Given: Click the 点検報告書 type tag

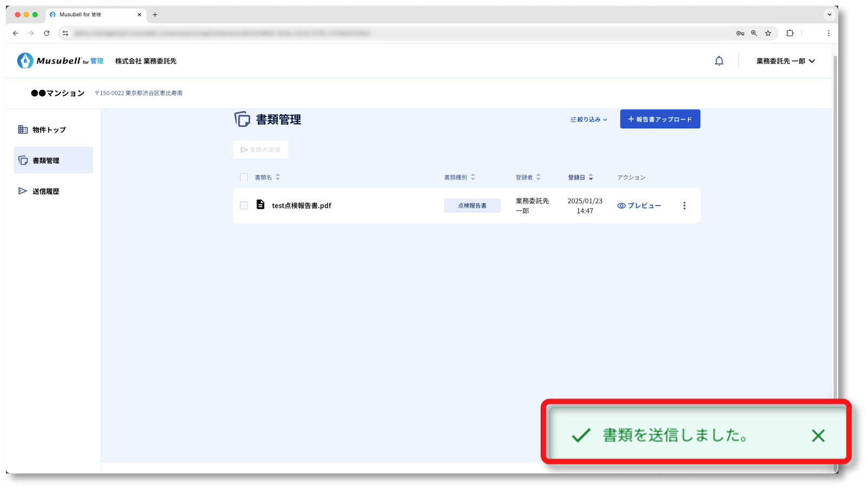Looking at the screenshot, I should 472,206.
